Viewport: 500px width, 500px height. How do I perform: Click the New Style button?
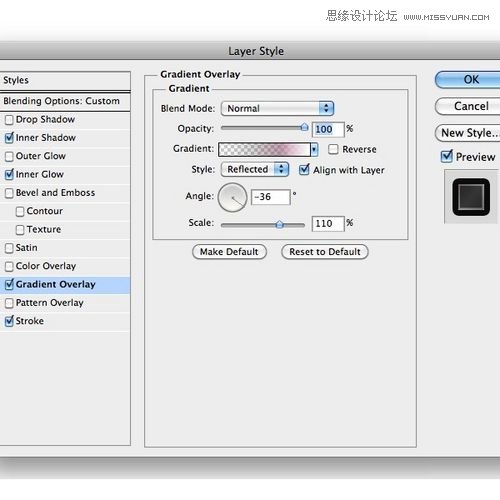tap(468, 133)
